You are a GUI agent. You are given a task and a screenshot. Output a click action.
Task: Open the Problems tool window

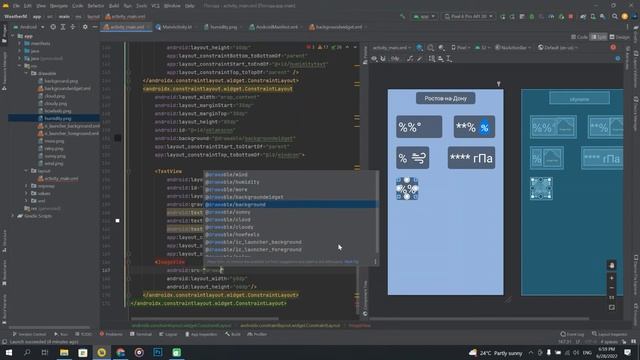(x=111, y=334)
